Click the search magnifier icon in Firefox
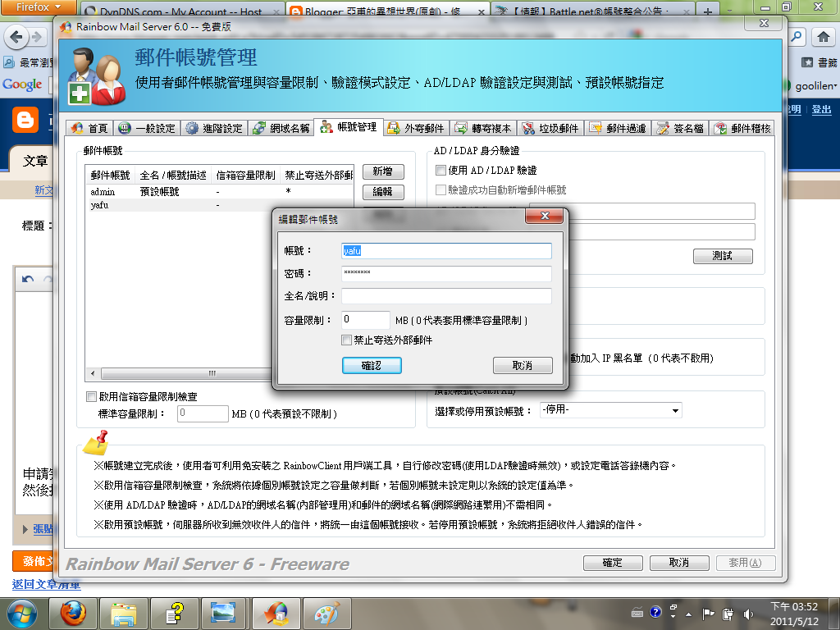Image resolution: width=840 pixels, height=630 pixels. pyautogui.click(x=797, y=37)
